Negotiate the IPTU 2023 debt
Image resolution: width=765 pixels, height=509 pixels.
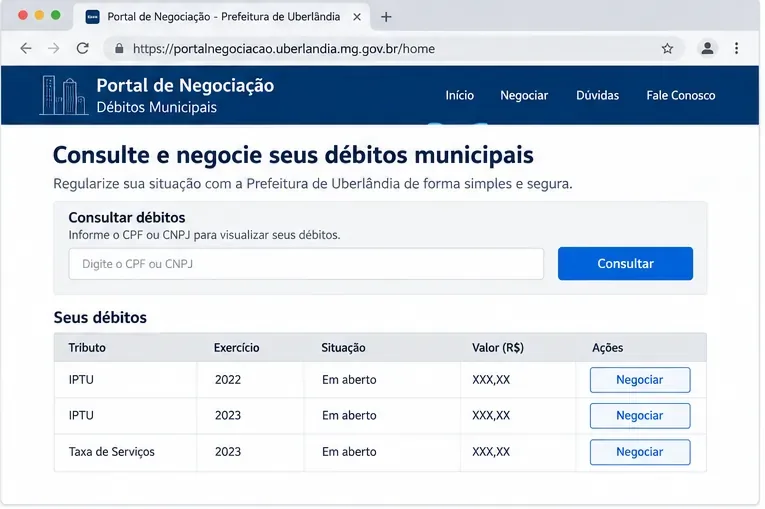click(x=640, y=416)
